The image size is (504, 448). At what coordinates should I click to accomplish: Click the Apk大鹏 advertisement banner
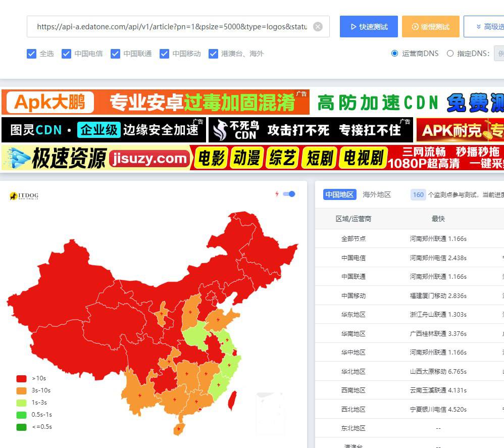(x=156, y=103)
